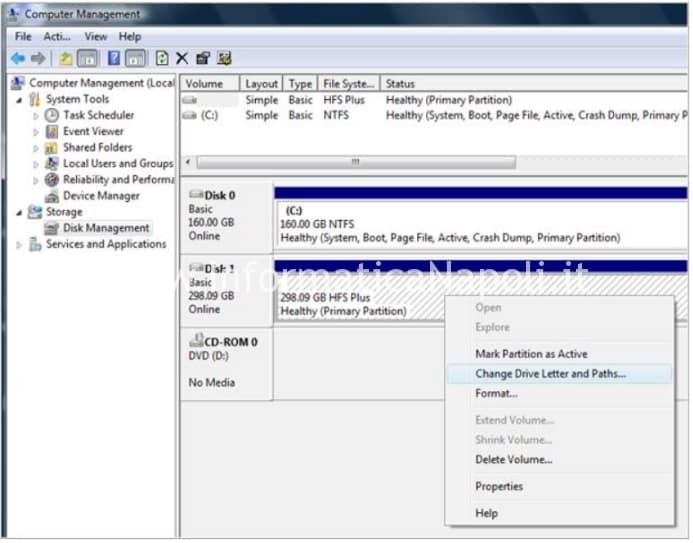Choose Delete Volume from context menu
Screen dimensions: 693x543
pos(560,460)
